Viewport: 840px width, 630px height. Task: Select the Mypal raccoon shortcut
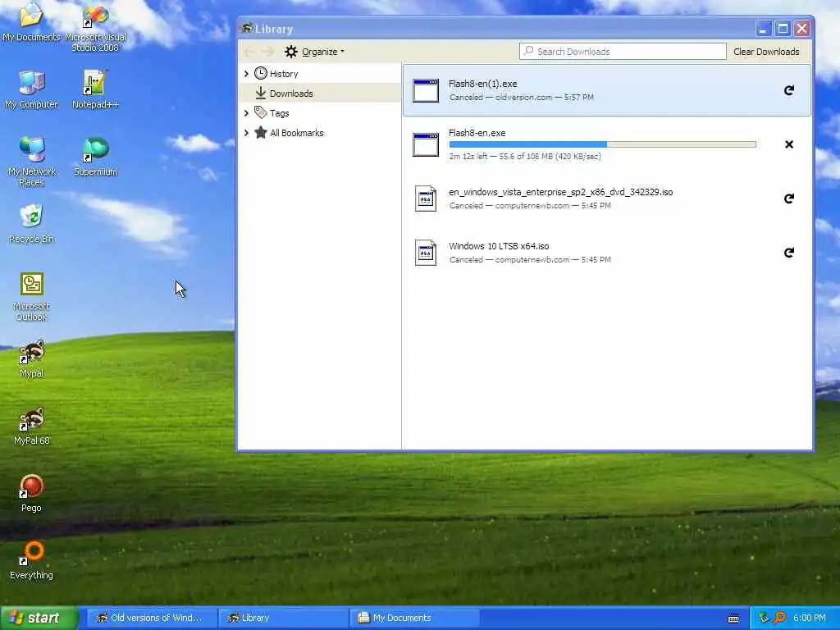coord(31,358)
